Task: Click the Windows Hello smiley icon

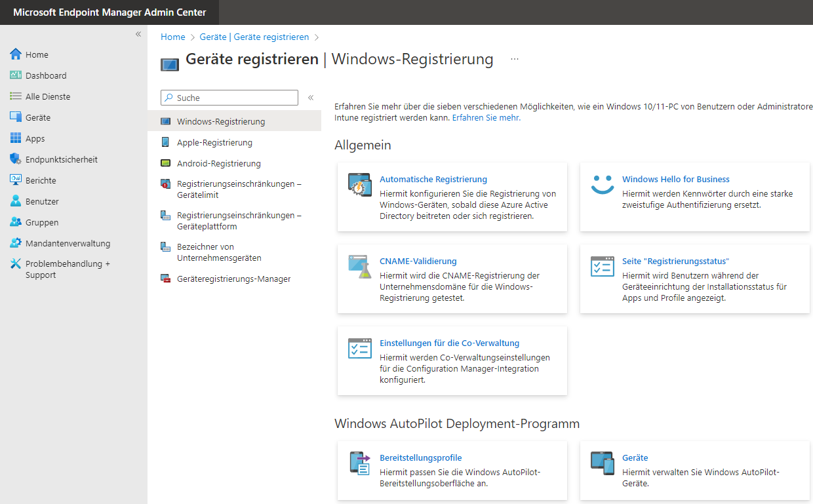Action: click(602, 184)
